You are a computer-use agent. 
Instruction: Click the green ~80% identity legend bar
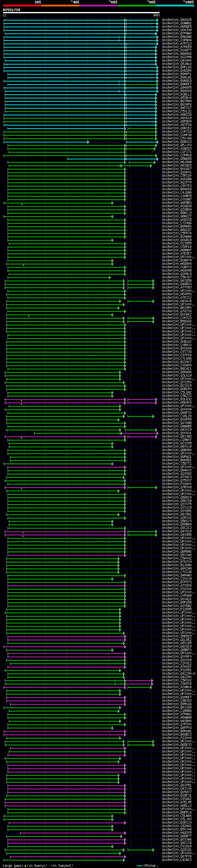pyautogui.click(x=137, y=6)
